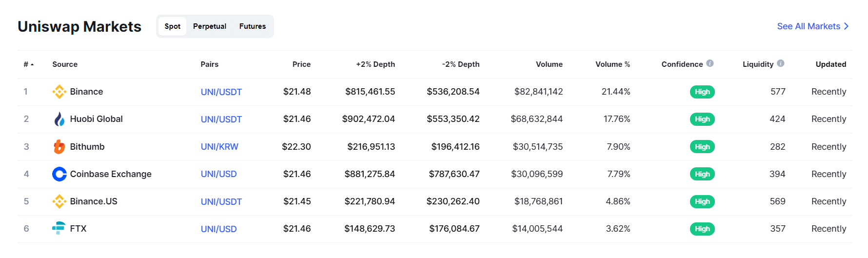Click the Binance source name
This screenshot has height=258, width=868.
[86, 92]
